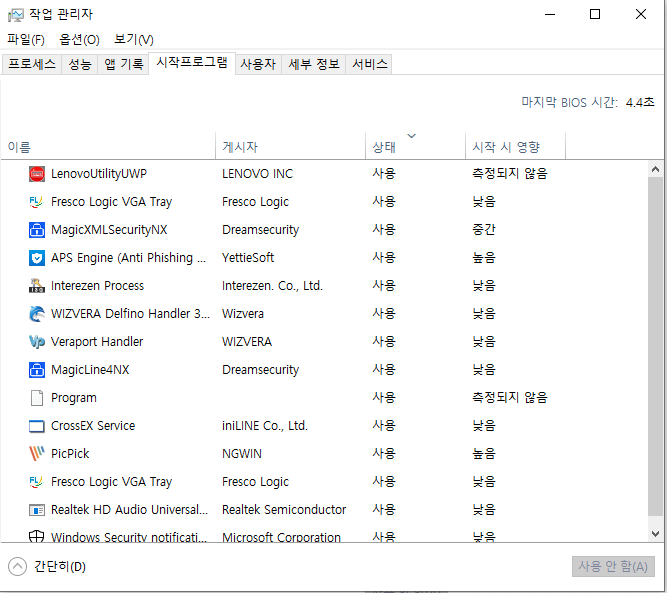Click the 높음 impact value for PicPick
The height and width of the screenshot is (593, 667).
pos(484,453)
